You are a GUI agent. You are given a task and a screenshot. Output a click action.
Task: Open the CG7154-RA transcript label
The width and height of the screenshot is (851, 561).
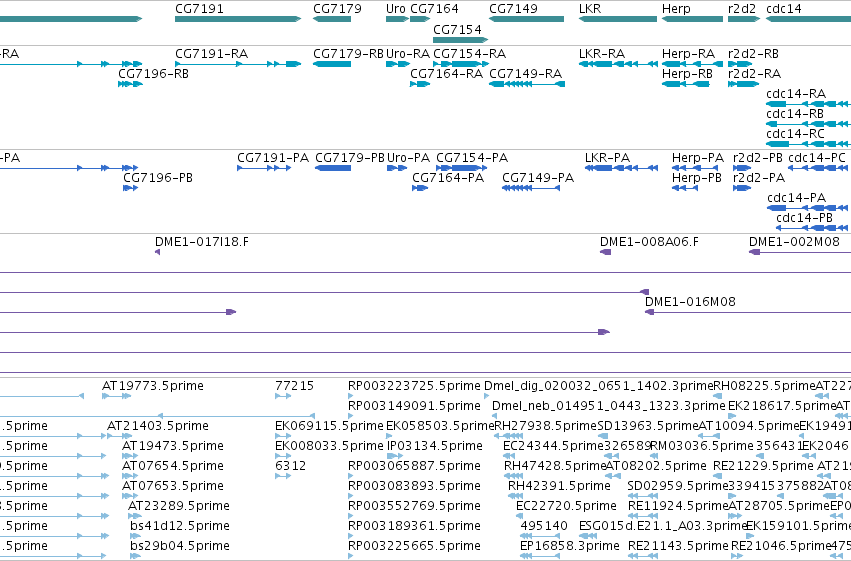[x=469, y=54]
